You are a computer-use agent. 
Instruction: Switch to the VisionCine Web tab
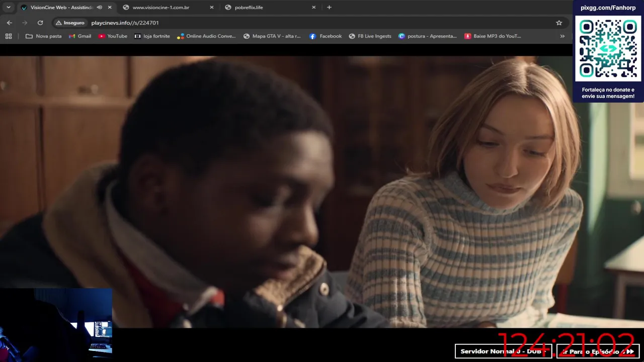pos(61,8)
